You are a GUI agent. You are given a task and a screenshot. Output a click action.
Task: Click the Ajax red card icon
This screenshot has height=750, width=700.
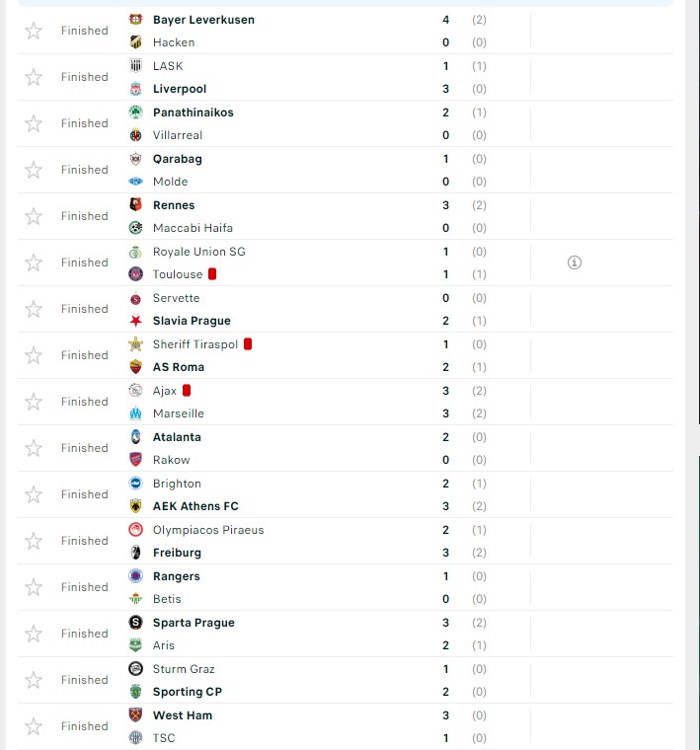click(187, 391)
